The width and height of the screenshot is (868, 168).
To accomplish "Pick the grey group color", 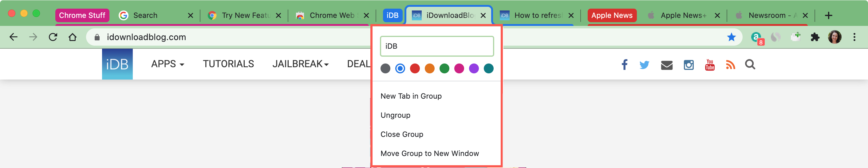I will pyautogui.click(x=385, y=69).
